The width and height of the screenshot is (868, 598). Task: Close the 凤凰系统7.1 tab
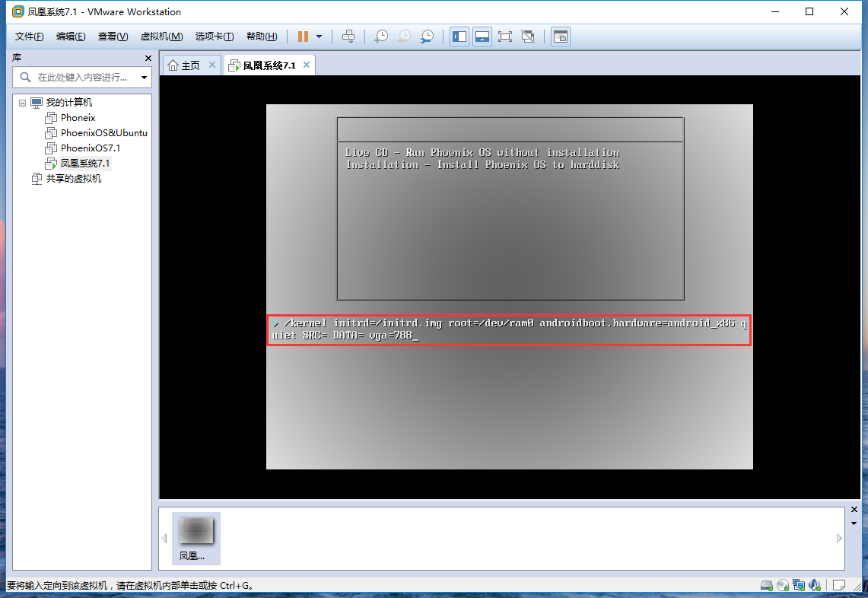[x=306, y=65]
